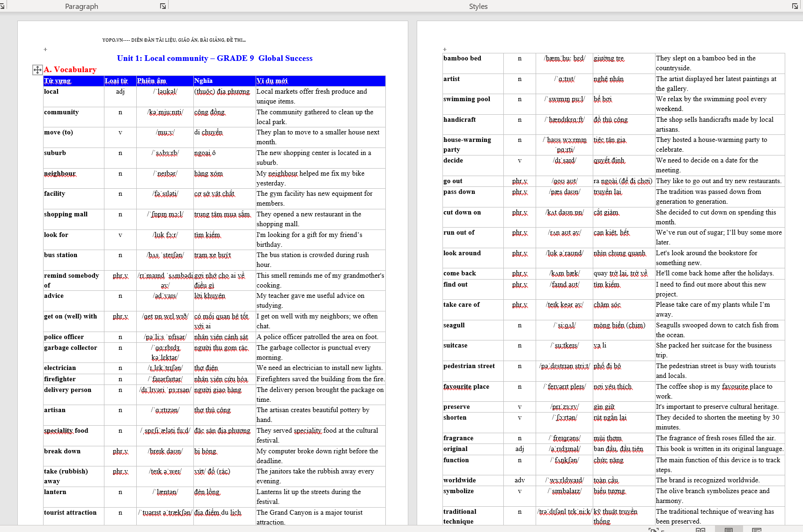
Task: Click the Font group dialog launcher arrow
Action: pos(2,6)
